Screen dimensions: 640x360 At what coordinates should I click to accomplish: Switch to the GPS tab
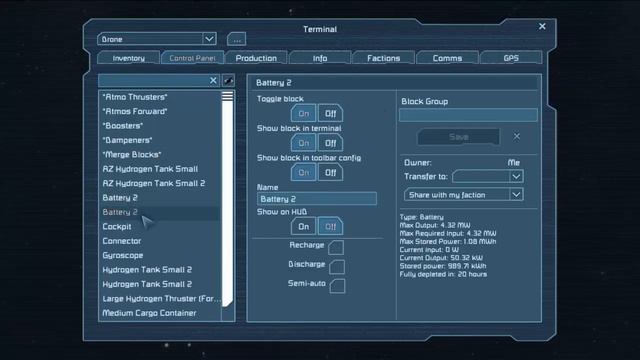(x=511, y=58)
